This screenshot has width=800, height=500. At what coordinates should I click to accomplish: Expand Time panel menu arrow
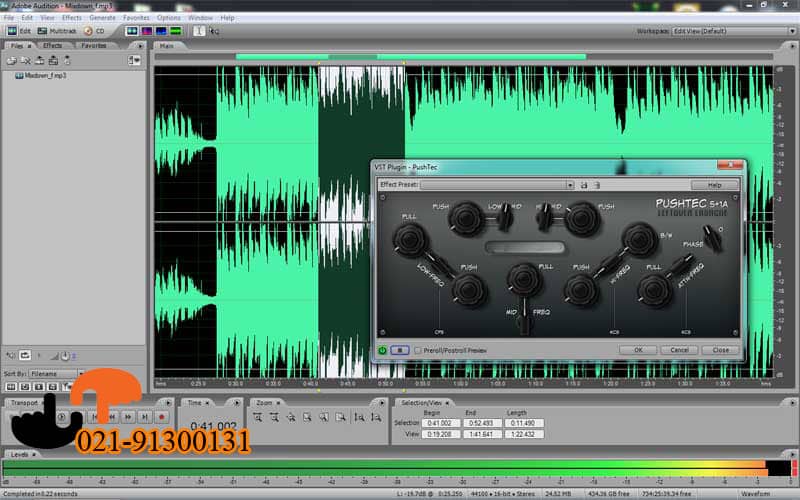coord(236,403)
